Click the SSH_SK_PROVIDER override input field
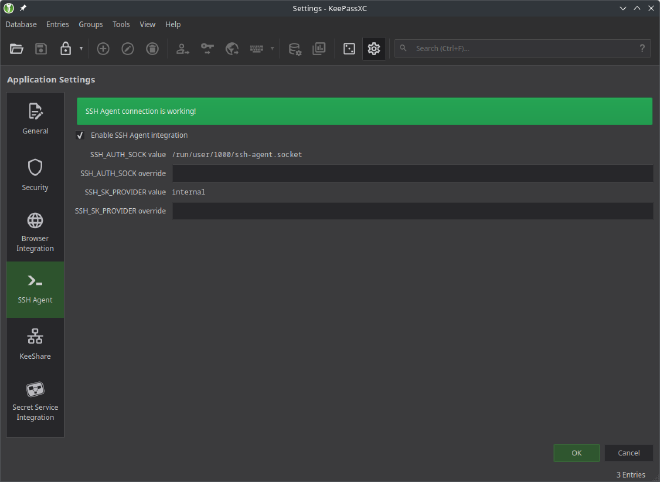Screen dimensions: 660x482 (x=412, y=211)
